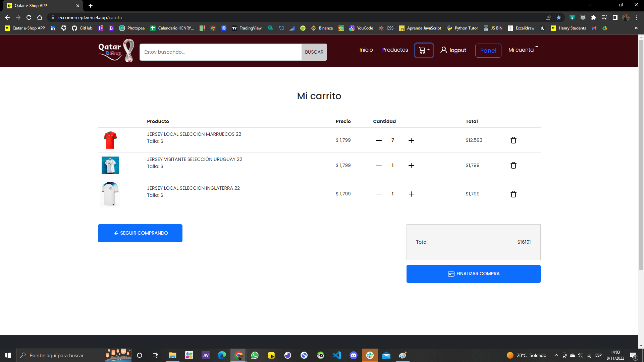This screenshot has width=644, height=362.
Task: Remove the Uruguay jersey with trash icon
Action: coord(513,165)
